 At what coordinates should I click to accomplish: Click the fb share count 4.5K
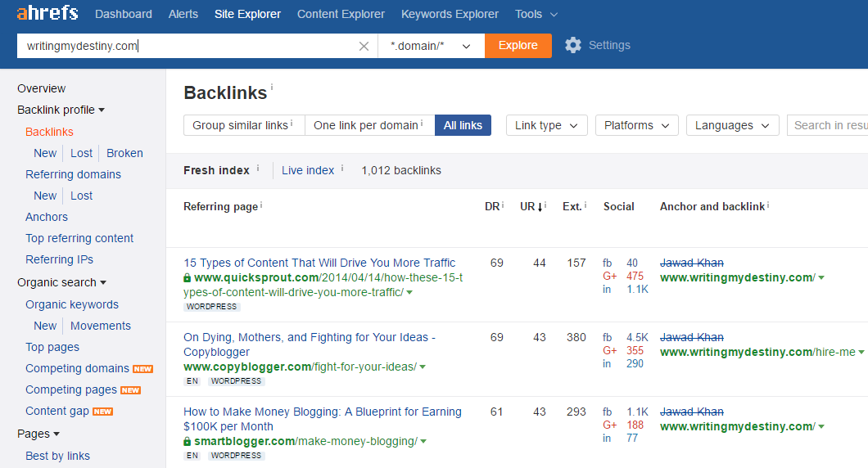(637, 337)
